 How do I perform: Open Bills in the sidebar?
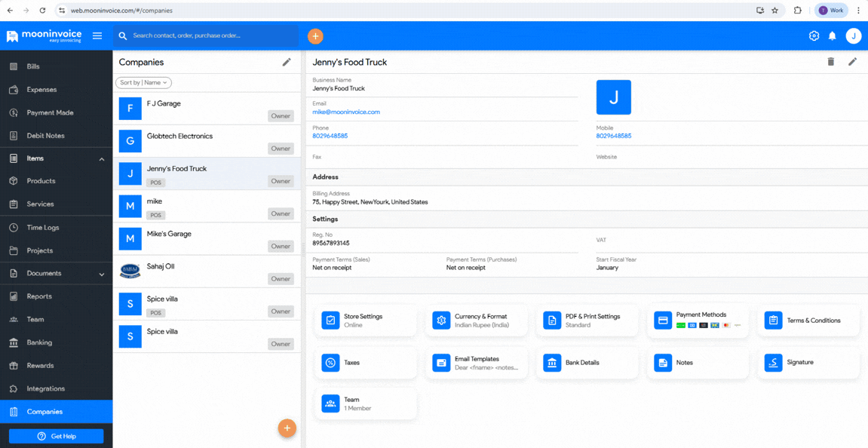(56, 66)
